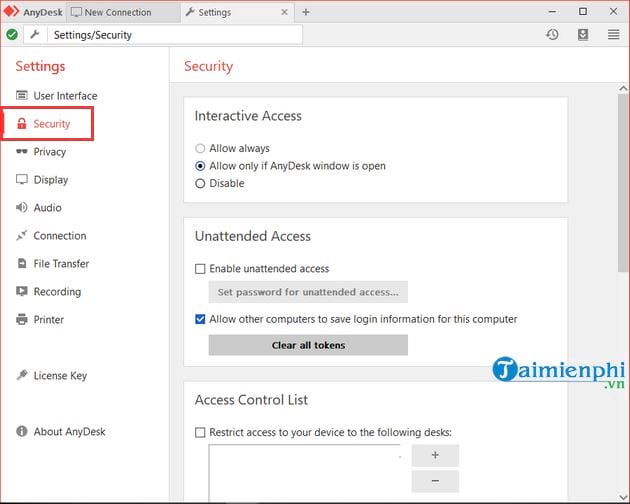Viewport: 630px width, 504px height.
Task: Uncheck Allow other computers to save login information
Action: [x=200, y=319]
